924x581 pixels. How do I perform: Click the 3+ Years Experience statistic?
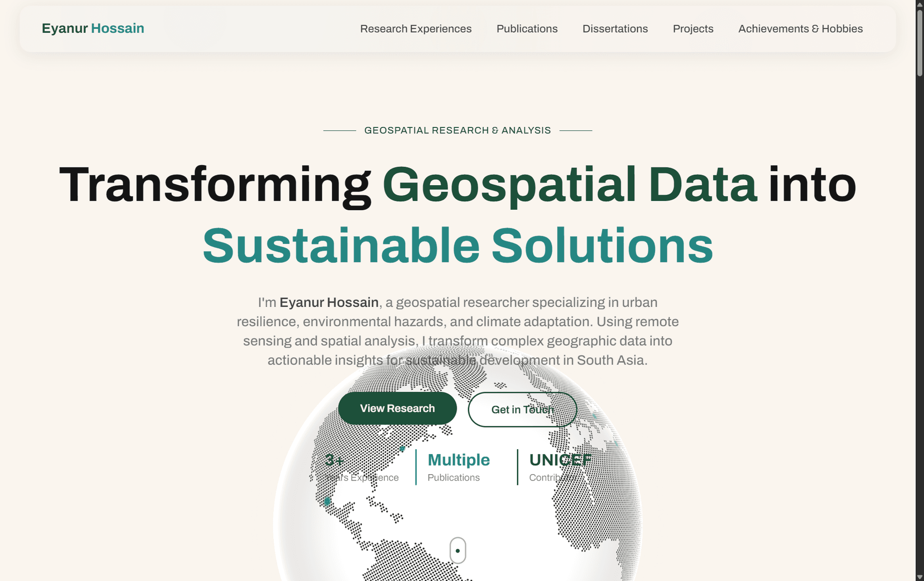(x=361, y=467)
